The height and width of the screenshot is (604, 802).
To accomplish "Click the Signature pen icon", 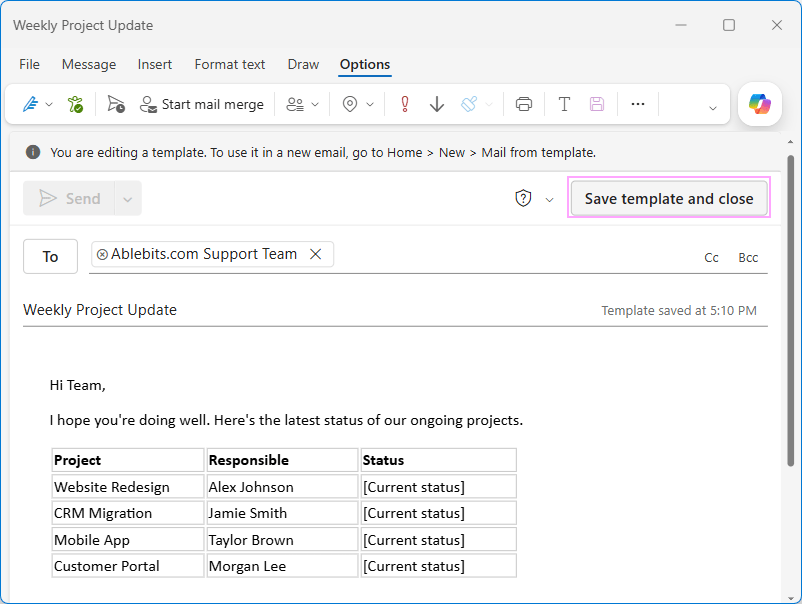I will click(31, 104).
